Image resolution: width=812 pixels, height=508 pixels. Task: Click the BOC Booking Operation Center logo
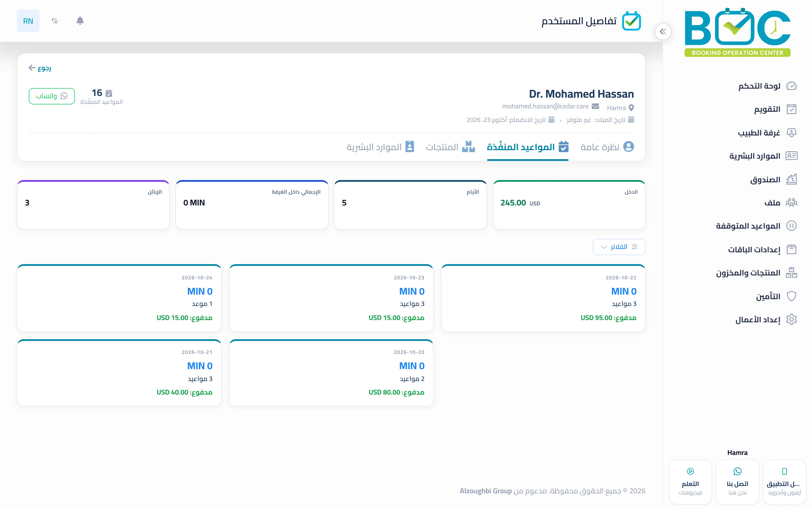[737, 32]
